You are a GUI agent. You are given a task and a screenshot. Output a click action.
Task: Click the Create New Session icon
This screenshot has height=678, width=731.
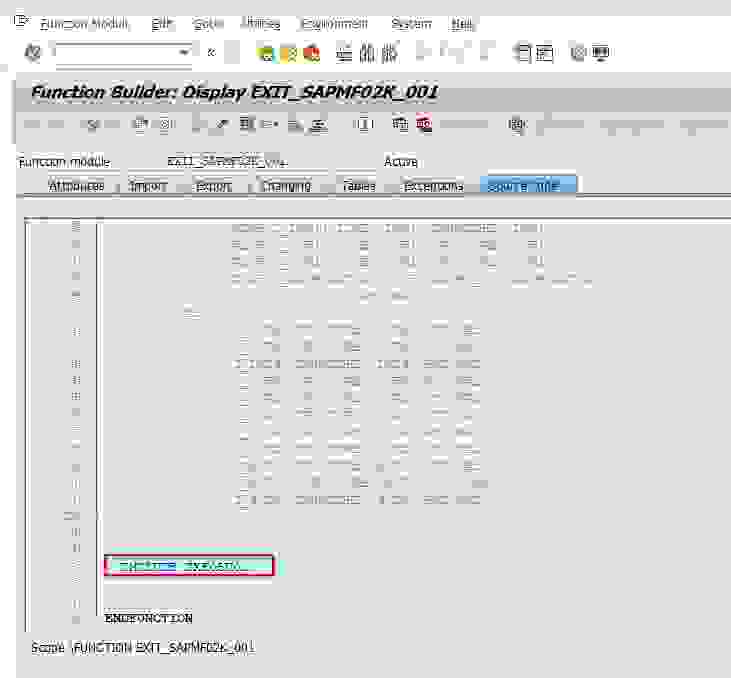point(523,53)
